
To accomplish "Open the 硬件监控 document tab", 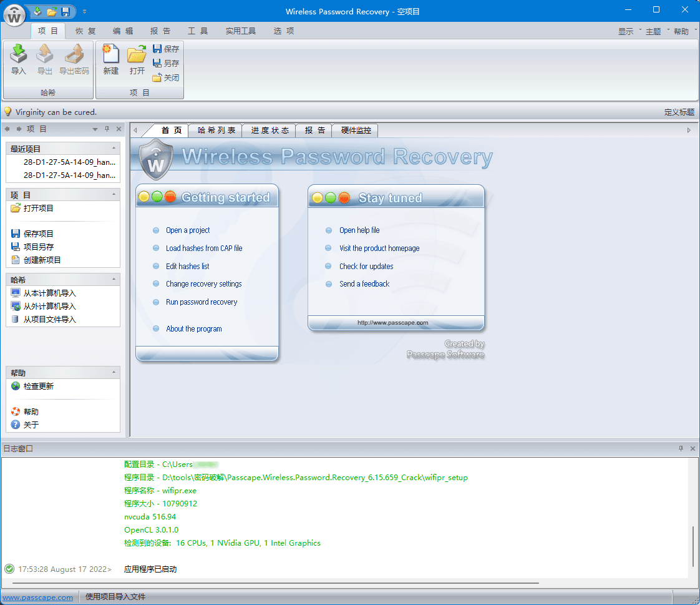I will coord(356,130).
